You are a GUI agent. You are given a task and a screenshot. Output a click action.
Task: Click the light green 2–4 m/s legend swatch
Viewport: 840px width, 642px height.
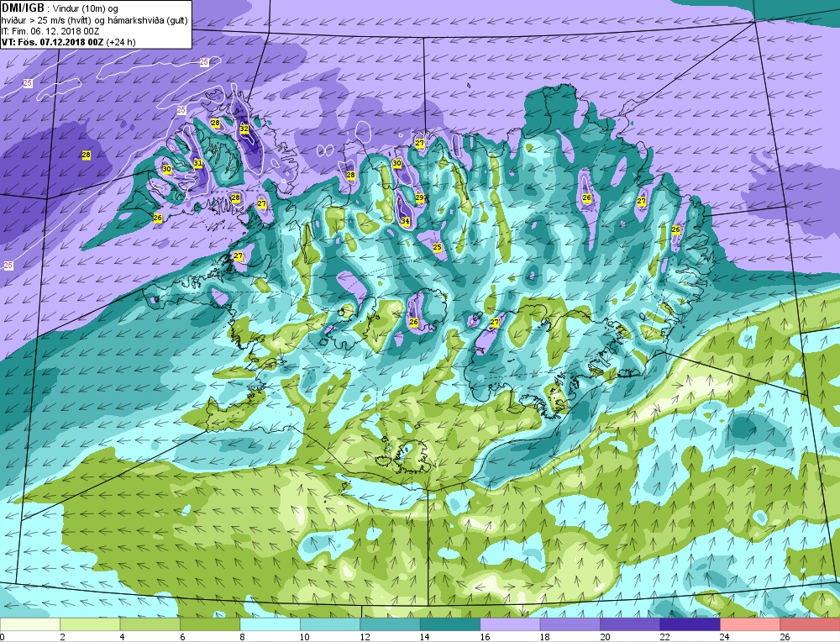tap(90, 624)
